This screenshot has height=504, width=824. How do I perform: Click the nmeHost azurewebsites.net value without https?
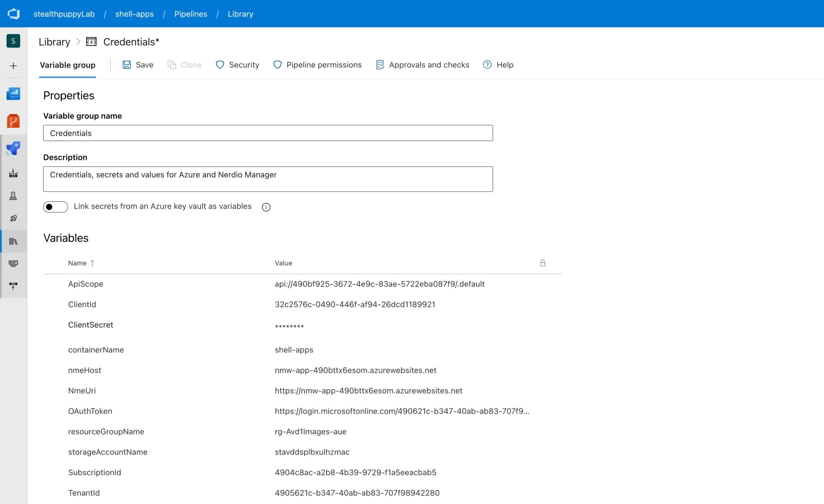356,370
